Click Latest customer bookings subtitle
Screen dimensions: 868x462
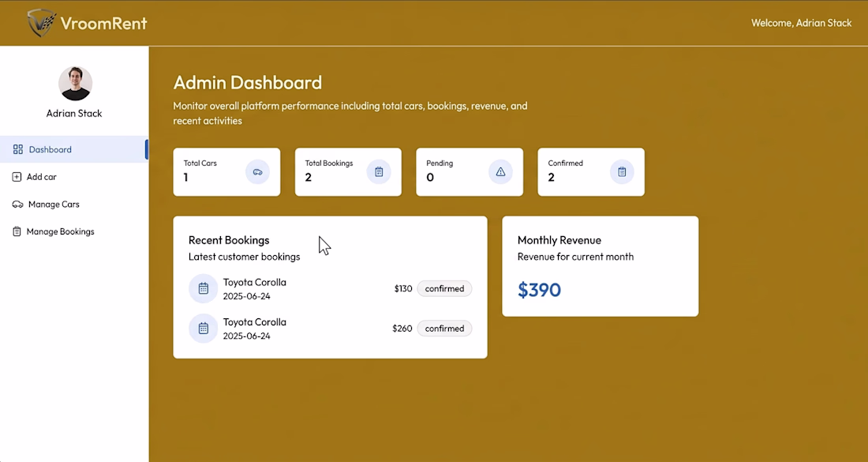244,257
